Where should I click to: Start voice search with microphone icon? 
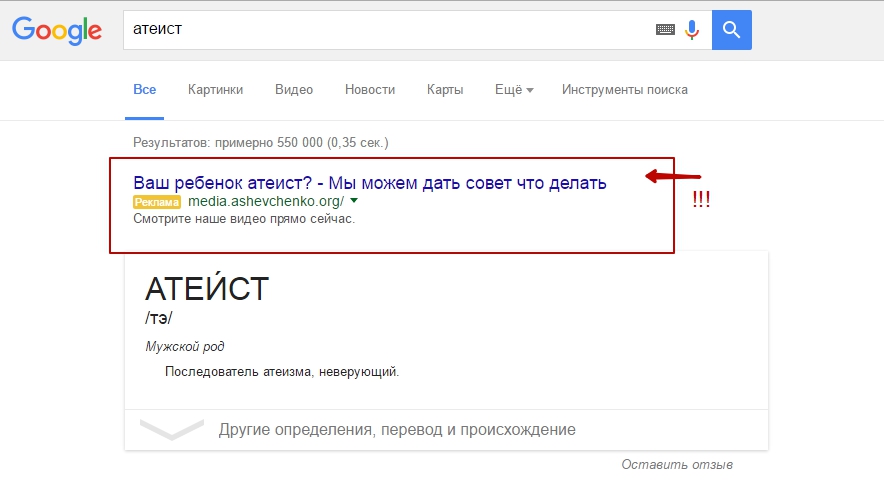pyautogui.click(x=692, y=29)
